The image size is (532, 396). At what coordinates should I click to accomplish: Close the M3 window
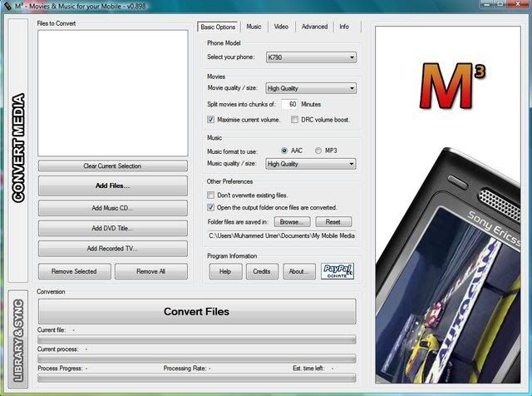coord(518,4)
